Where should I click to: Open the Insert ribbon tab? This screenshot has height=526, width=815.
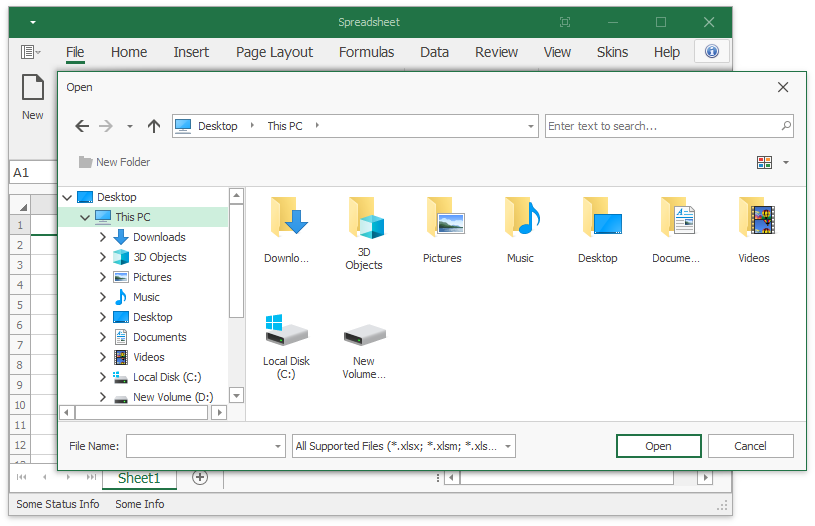(x=191, y=52)
